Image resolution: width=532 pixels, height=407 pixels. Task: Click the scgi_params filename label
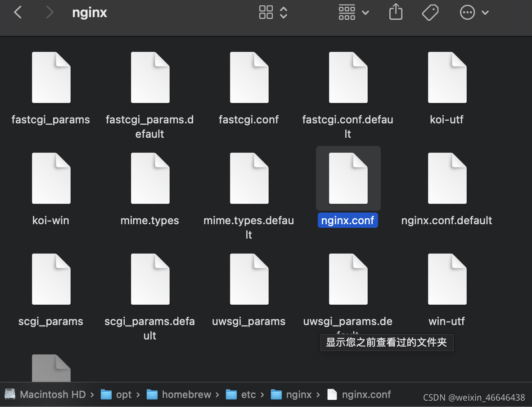pyautogui.click(x=50, y=321)
